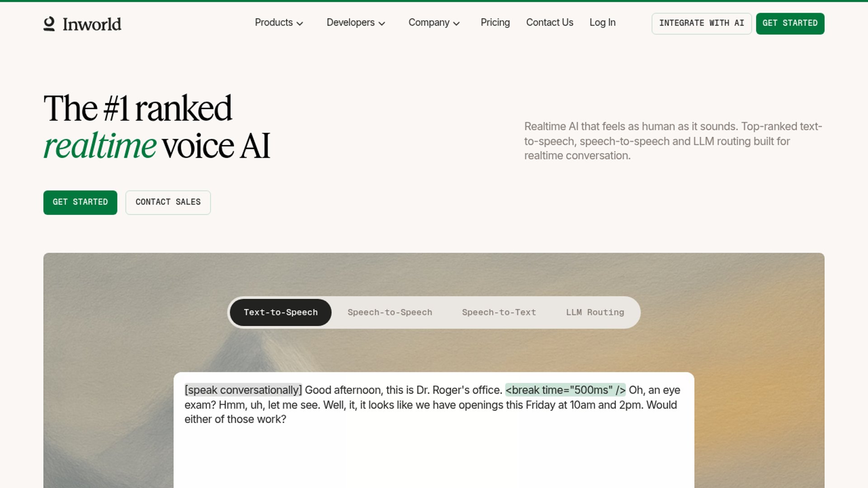This screenshot has width=868, height=488.
Task: Click the Integrate With AI button
Action: (x=701, y=23)
